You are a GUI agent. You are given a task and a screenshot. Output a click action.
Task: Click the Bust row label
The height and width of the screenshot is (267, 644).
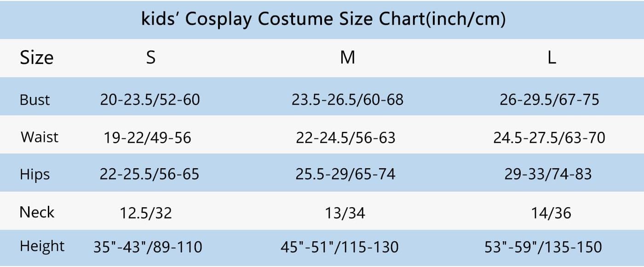tap(35, 99)
